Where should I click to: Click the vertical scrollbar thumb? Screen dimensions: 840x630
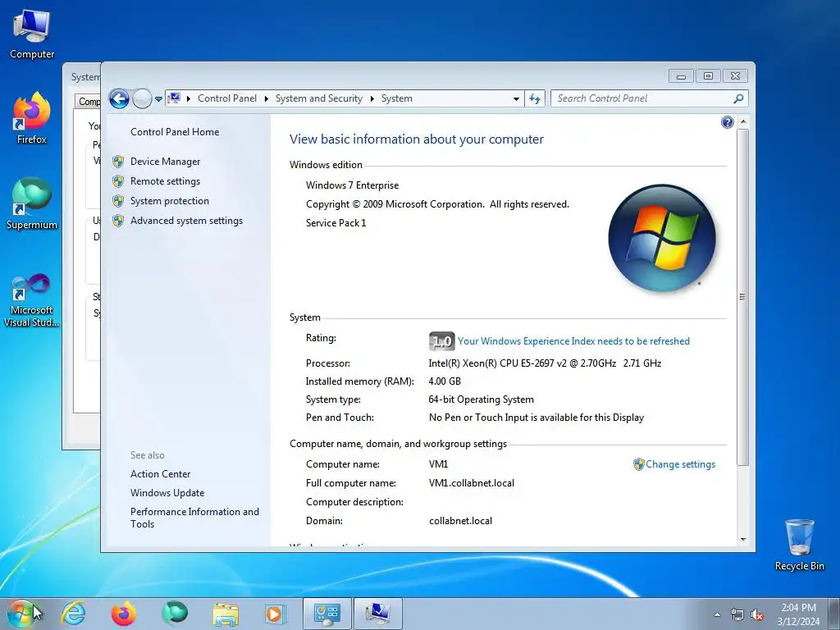pyautogui.click(x=742, y=297)
